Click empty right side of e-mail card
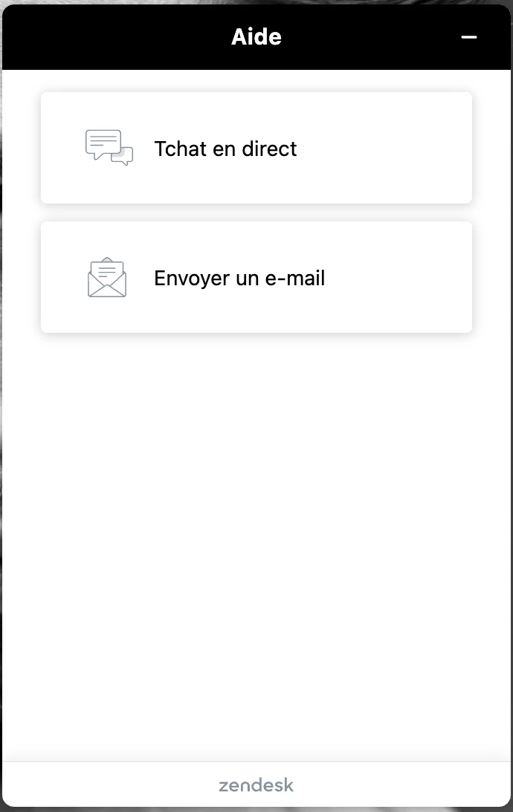 [x=404, y=277]
